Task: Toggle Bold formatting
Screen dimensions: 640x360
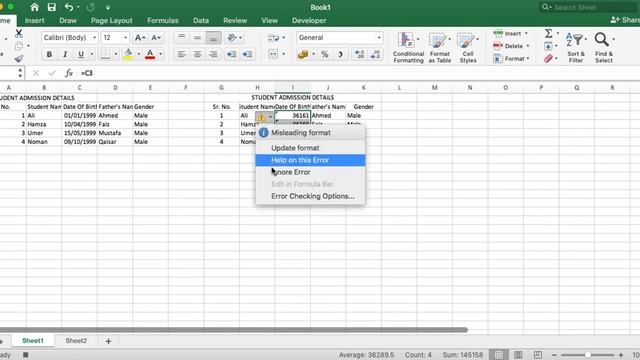Action: click(x=49, y=54)
